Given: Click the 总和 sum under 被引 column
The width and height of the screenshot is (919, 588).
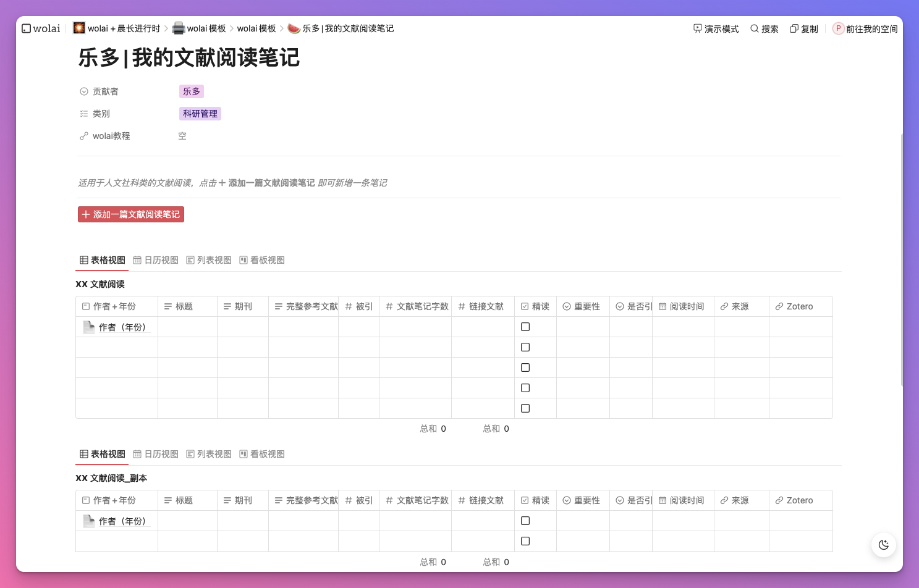Looking at the screenshot, I should coord(433,428).
